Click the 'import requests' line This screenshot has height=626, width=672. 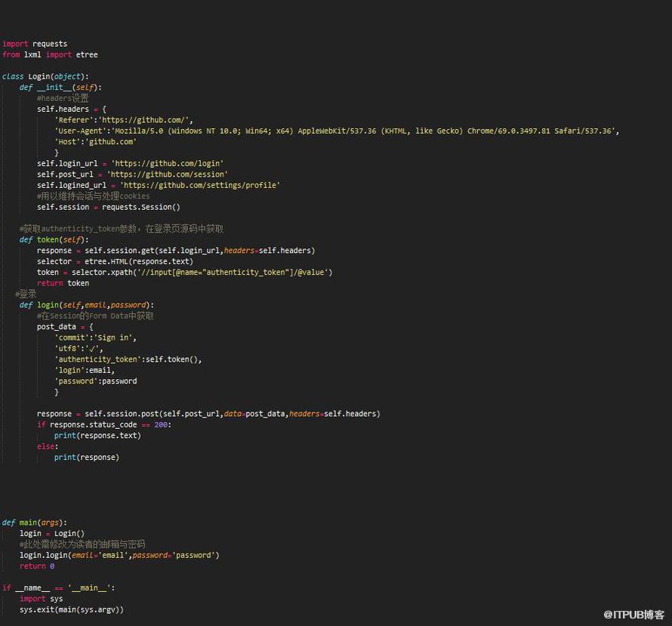[35, 44]
